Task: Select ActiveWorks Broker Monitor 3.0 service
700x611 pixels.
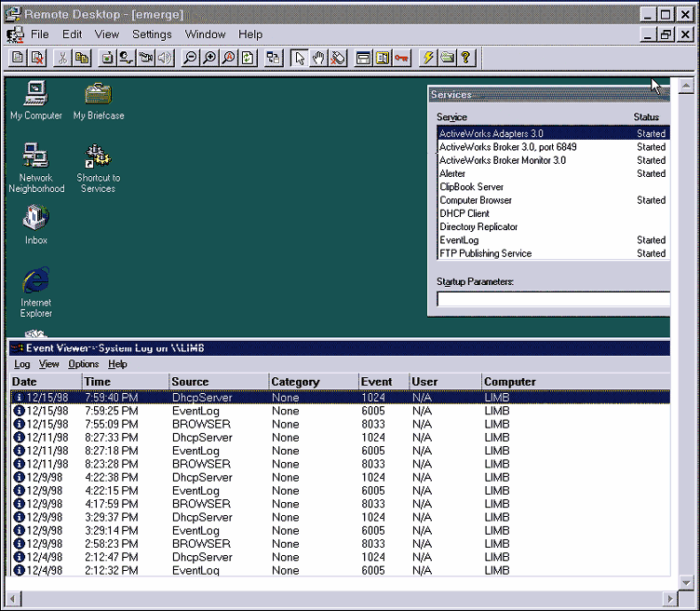Action: tap(554, 160)
